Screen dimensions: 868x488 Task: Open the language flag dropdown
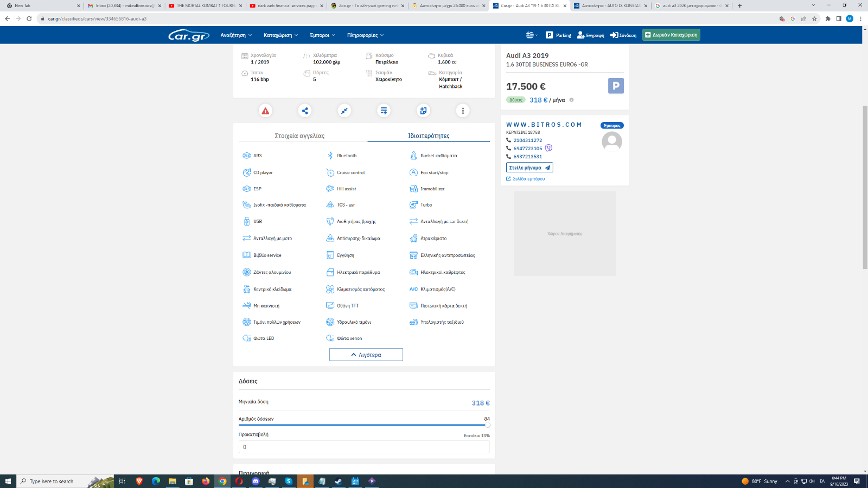pyautogui.click(x=532, y=35)
